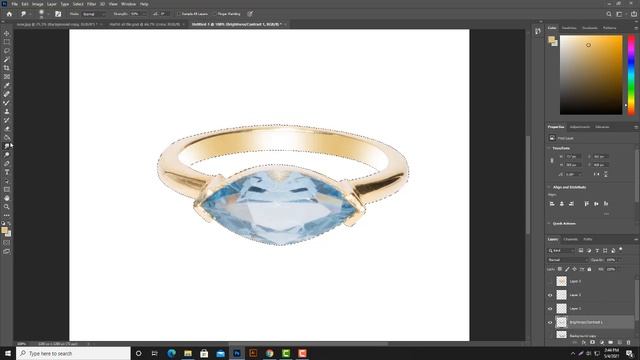This screenshot has width=640, height=360.
Task: Select the Move tool
Action: pyautogui.click(x=7, y=33)
